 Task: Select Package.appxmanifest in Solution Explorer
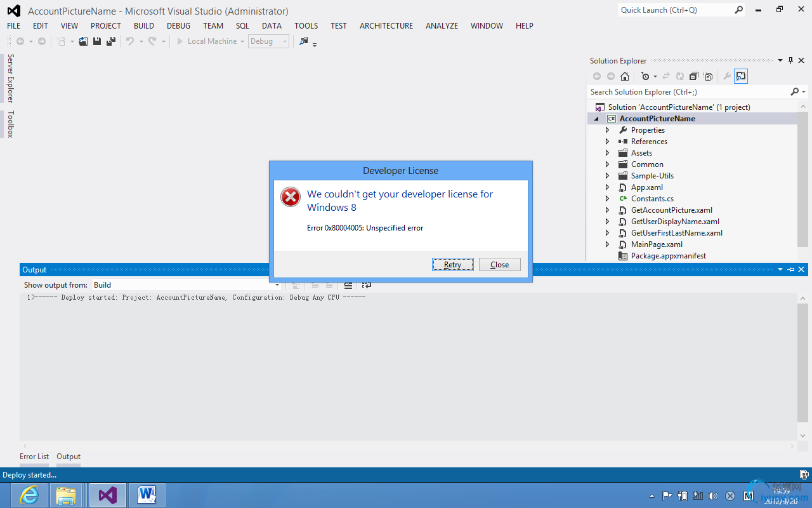(669, 256)
